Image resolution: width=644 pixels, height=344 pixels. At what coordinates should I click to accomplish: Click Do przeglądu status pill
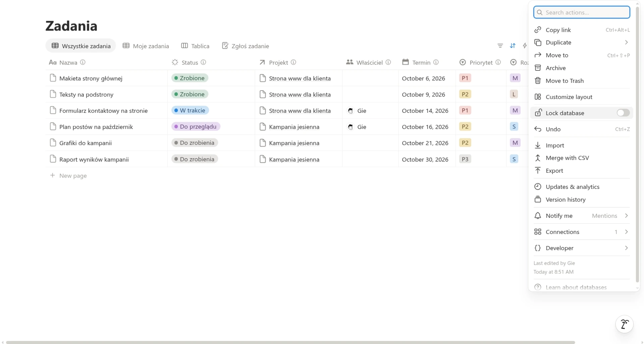click(x=196, y=127)
